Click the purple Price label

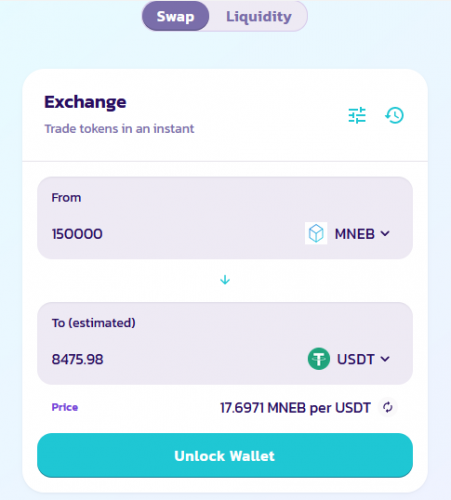(65, 407)
